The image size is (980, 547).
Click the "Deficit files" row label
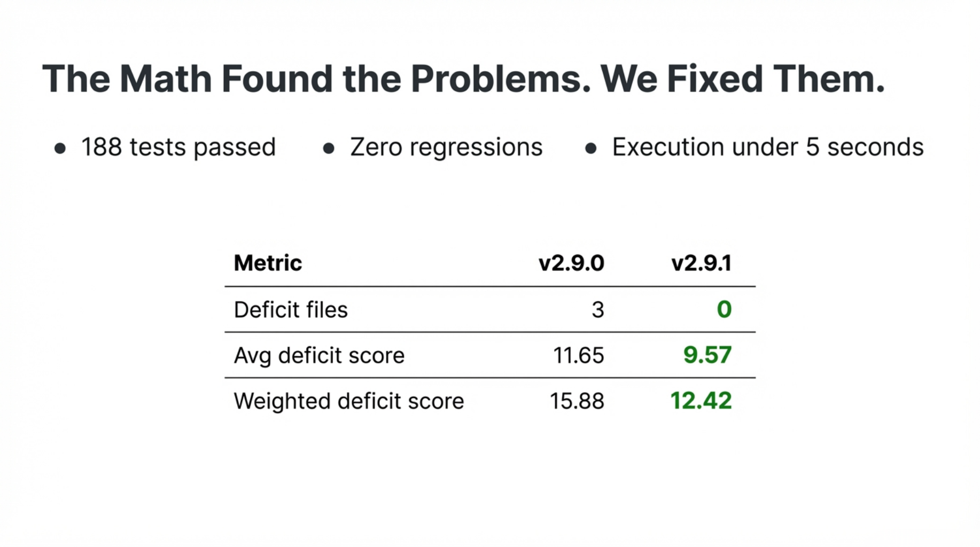[x=291, y=310]
